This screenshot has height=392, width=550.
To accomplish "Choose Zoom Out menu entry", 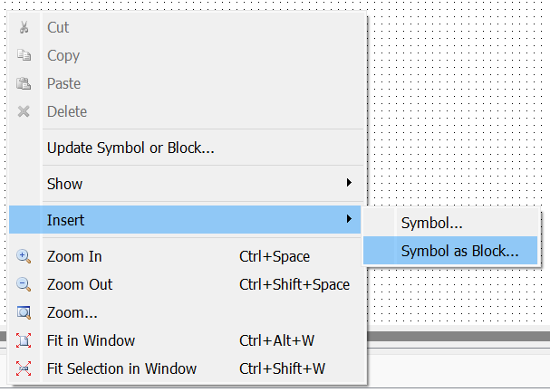I will [80, 284].
